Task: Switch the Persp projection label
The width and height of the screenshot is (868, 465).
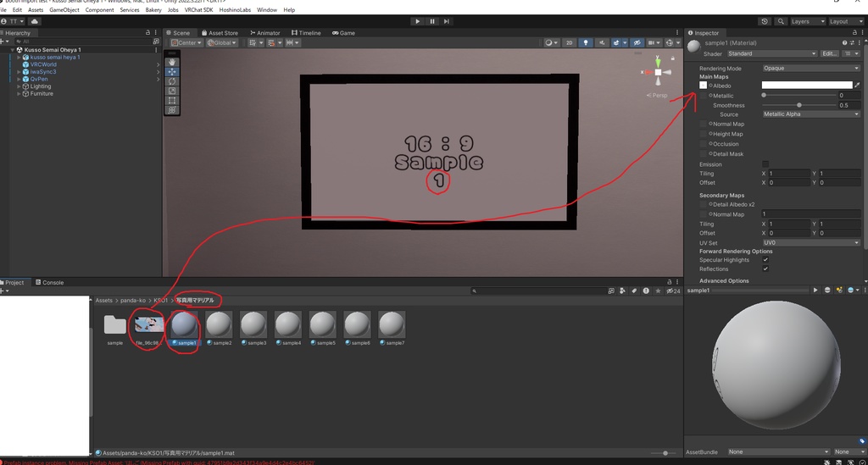Action: pyautogui.click(x=657, y=95)
